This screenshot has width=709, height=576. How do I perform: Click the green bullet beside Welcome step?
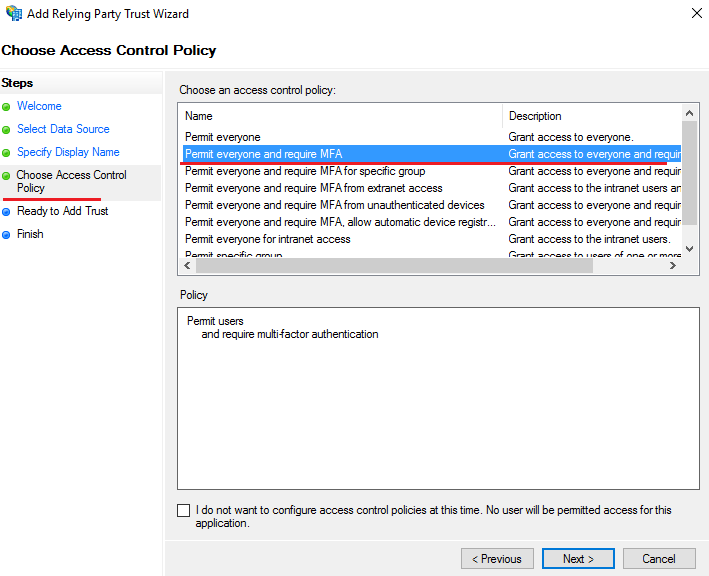pos(7,106)
